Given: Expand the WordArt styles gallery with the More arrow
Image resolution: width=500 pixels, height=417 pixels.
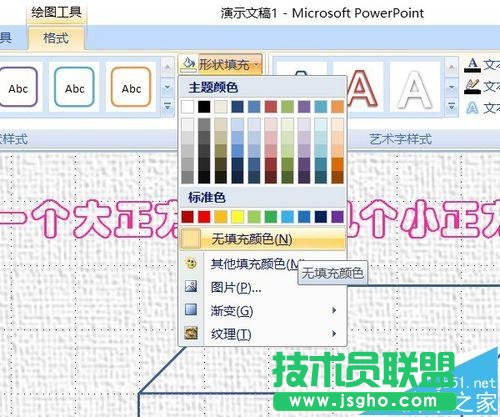Looking at the screenshot, I should coord(452,107).
